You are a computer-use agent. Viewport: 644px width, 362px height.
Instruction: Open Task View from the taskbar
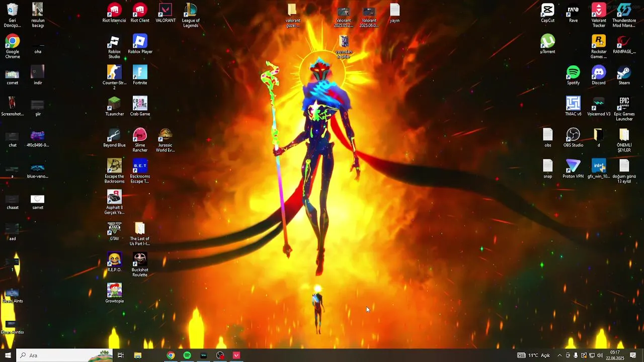pyautogui.click(x=121, y=355)
